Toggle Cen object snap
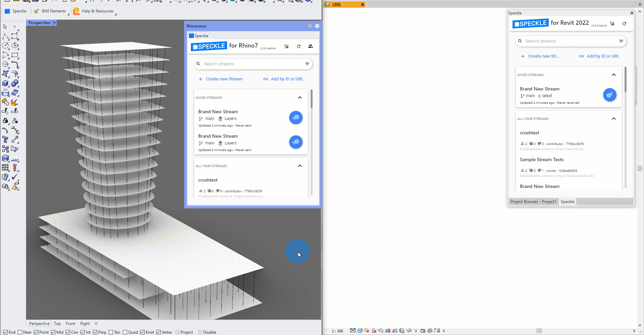This screenshot has height=335, width=644. click(x=72, y=332)
